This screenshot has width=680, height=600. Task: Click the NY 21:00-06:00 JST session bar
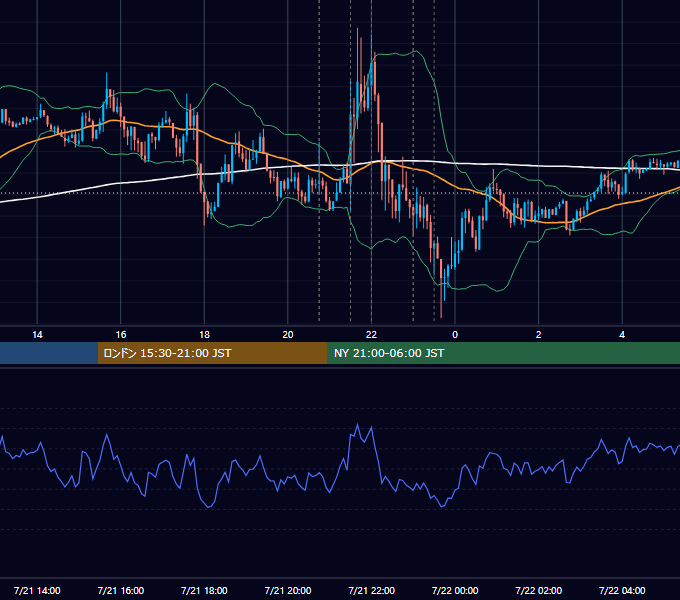(503, 353)
